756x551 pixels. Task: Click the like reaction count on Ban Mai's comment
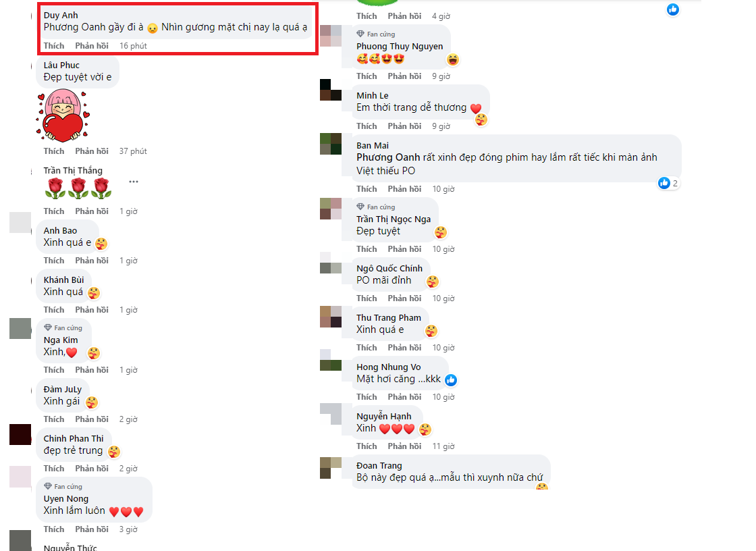click(x=669, y=183)
